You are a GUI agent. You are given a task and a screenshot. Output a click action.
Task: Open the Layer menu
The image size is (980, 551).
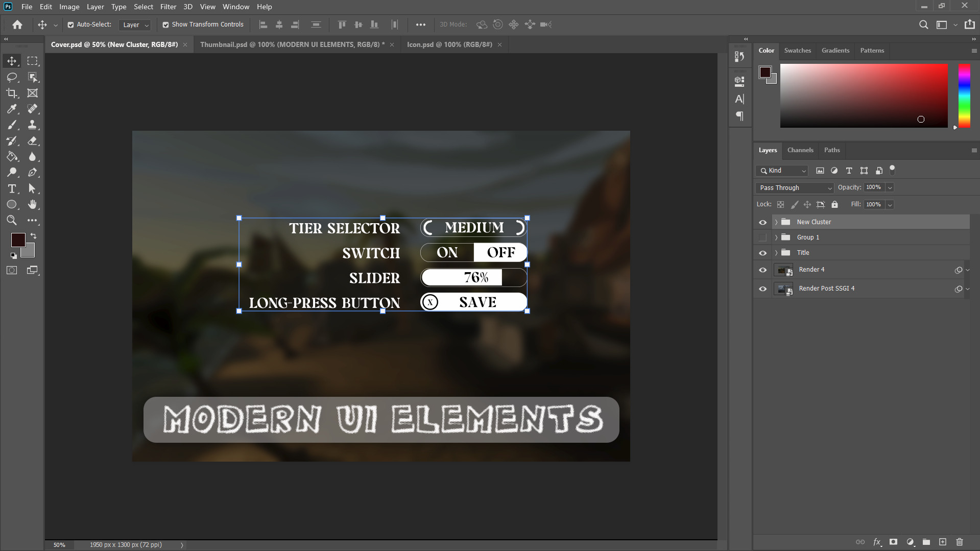tap(95, 7)
